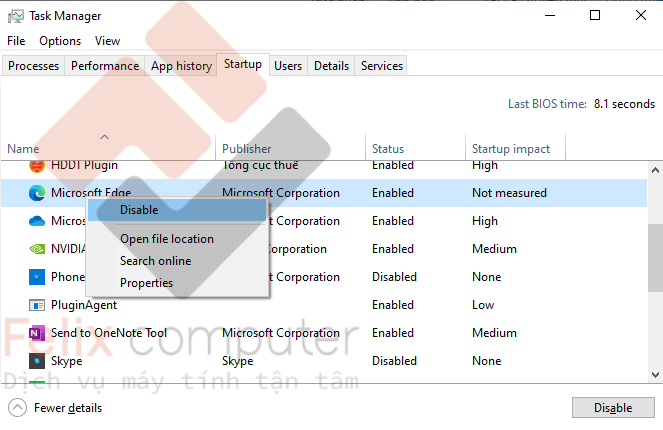
Task: Click the HDDT Plugin icon
Action: click(37, 165)
